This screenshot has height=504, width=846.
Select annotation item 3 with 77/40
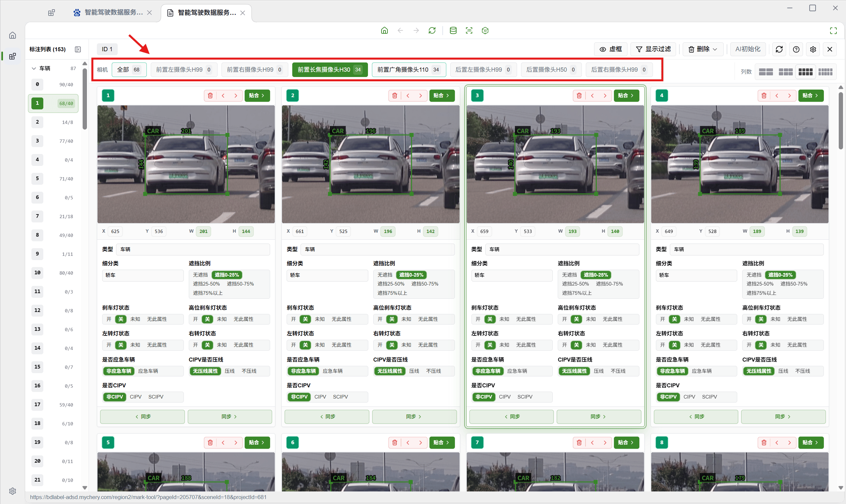pyautogui.click(x=53, y=141)
